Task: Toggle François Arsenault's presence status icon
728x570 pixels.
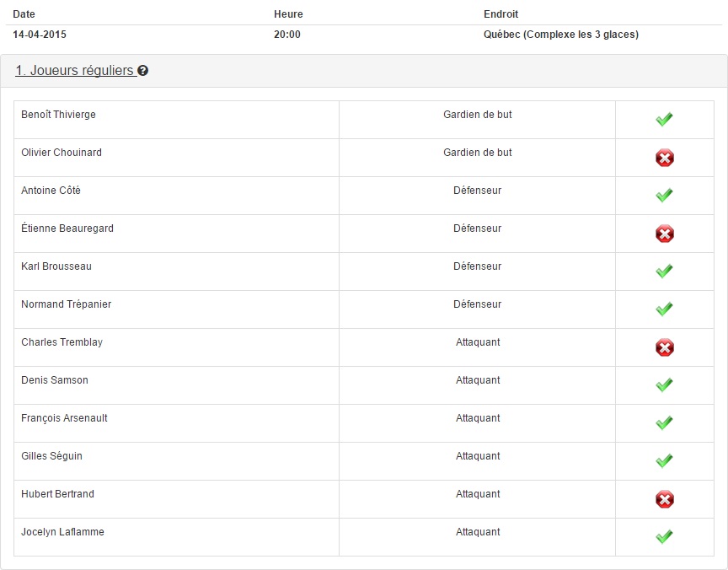Action: (x=665, y=422)
